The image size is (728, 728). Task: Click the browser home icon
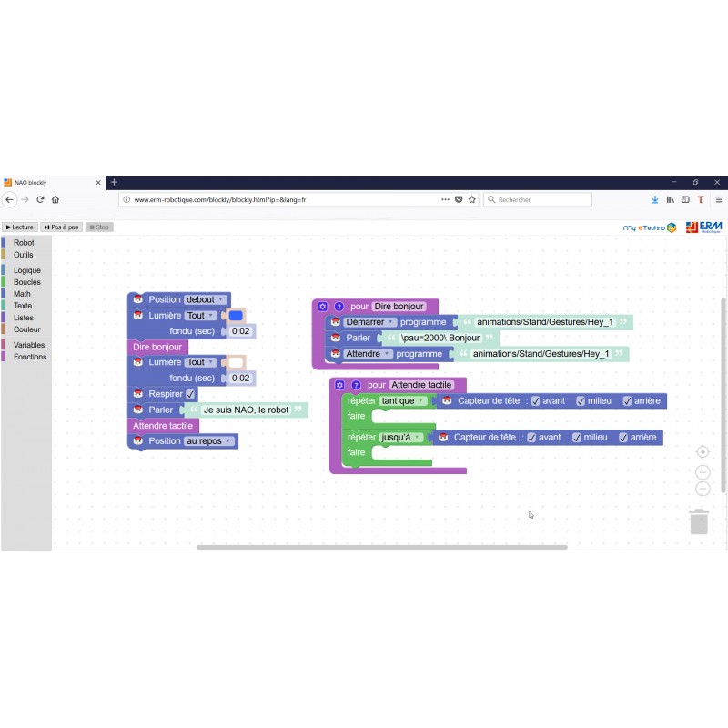pyautogui.click(x=56, y=199)
